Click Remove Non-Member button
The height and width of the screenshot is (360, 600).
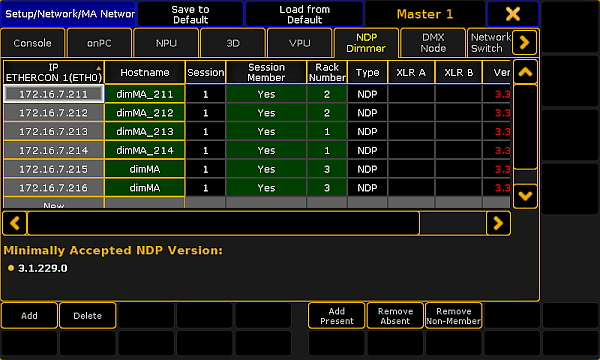tap(453, 316)
